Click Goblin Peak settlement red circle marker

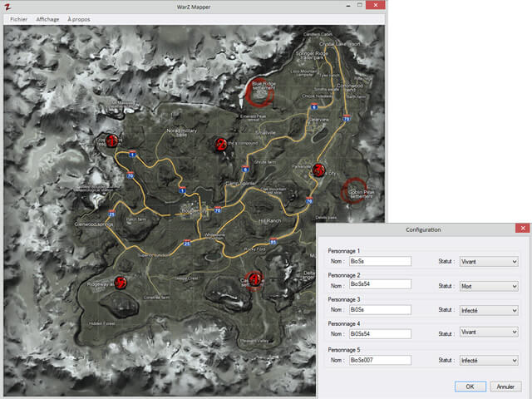coord(354,190)
